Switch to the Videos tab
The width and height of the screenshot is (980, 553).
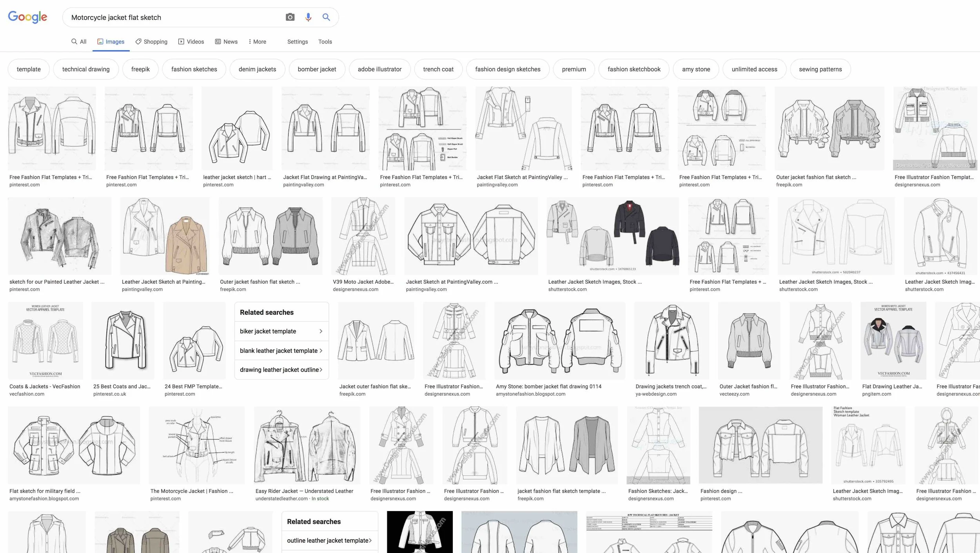(191, 42)
